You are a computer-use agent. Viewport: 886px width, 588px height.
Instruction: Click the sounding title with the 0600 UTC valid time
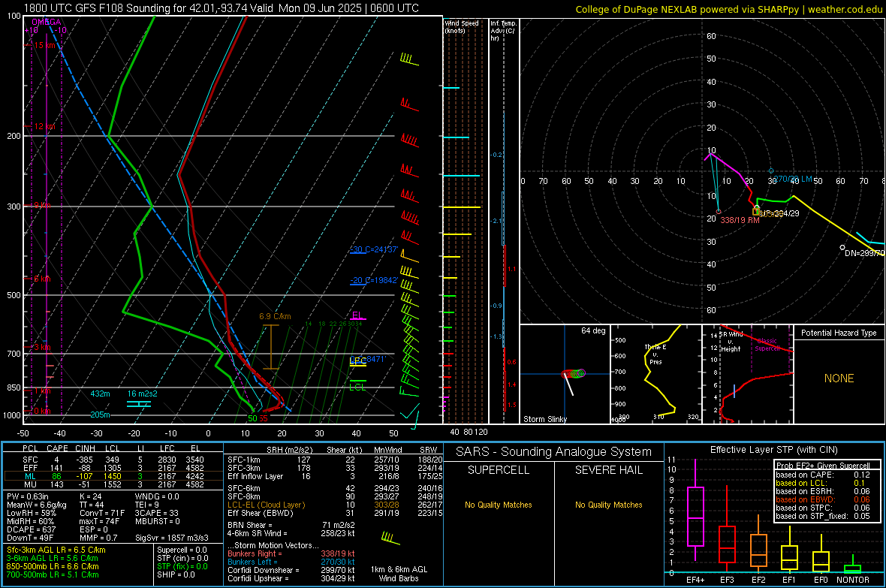coord(221,8)
